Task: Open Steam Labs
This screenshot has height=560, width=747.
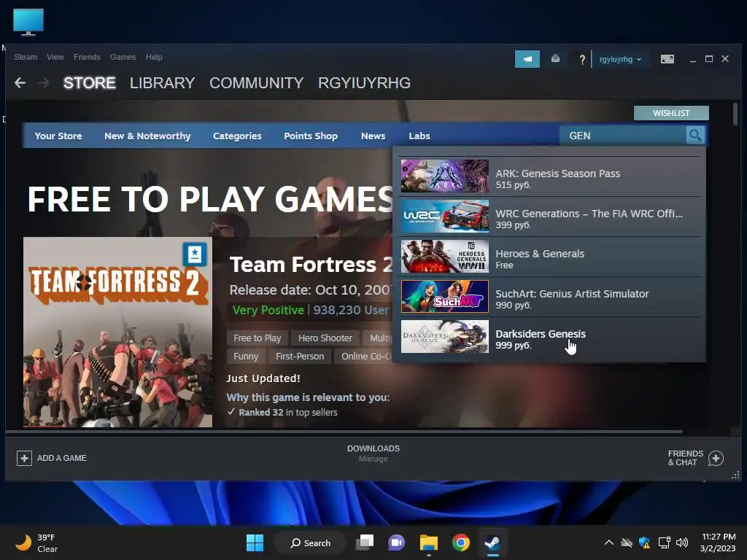Action: (x=419, y=136)
